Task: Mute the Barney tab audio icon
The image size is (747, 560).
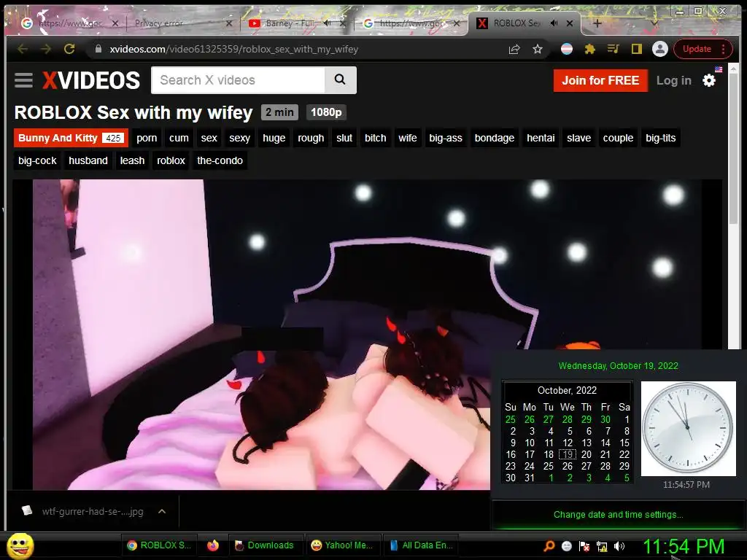Action: 328,23
